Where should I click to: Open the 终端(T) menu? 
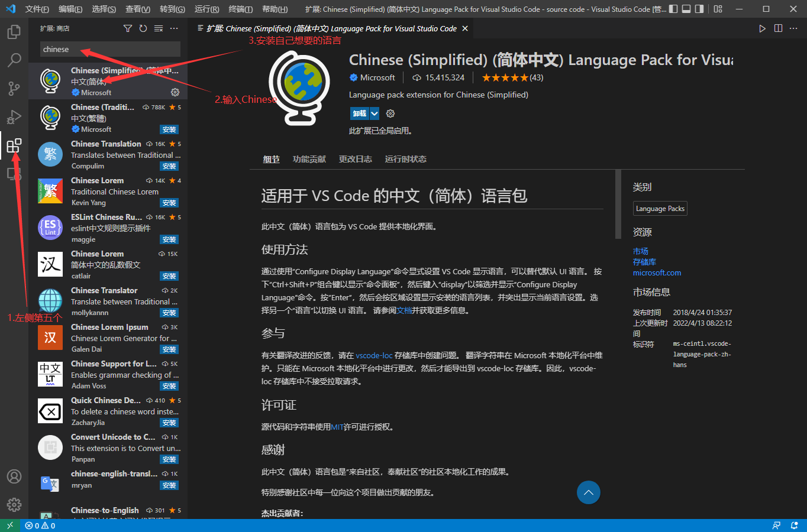[x=240, y=9]
